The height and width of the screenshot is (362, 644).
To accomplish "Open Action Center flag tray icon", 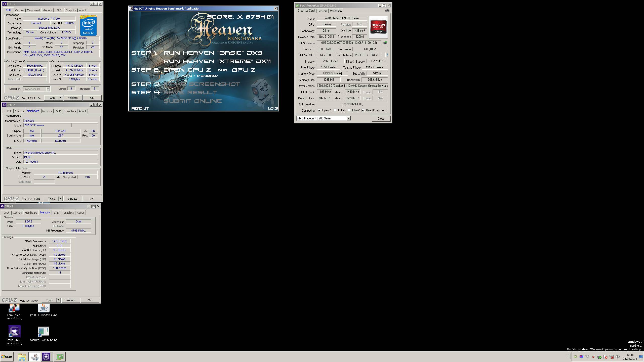I will click(x=606, y=357).
